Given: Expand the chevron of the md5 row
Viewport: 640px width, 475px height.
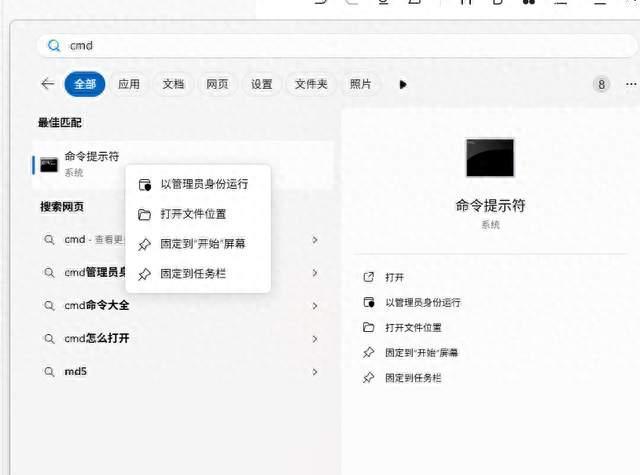Looking at the screenshot, I should coord(315,372).
